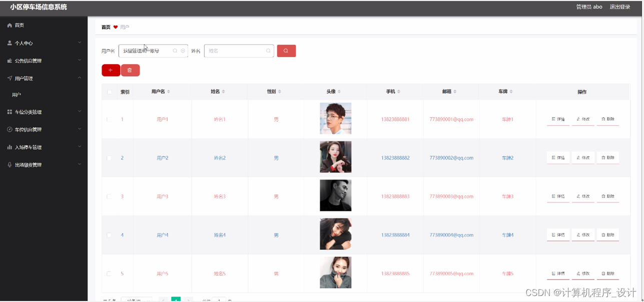Image resolution: width=644 pixels, height=302 pixels.
Task: Sort by 头像 column arrows
Action: [339, 92]
